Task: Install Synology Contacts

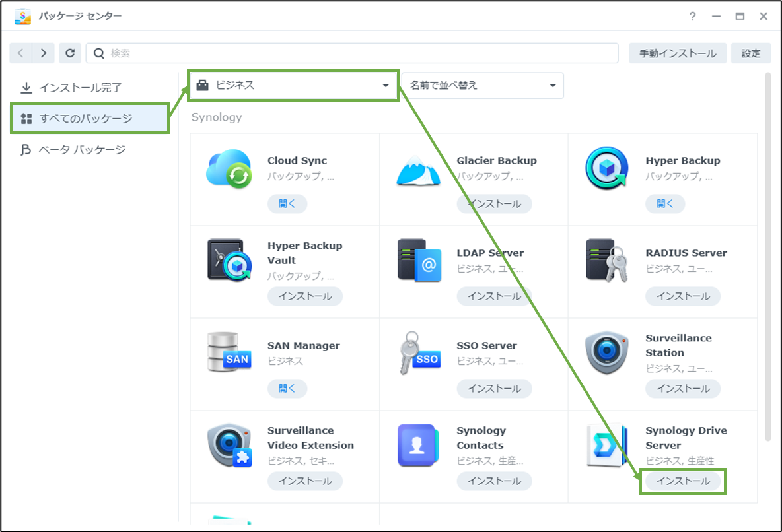Action: coord(494,481)
